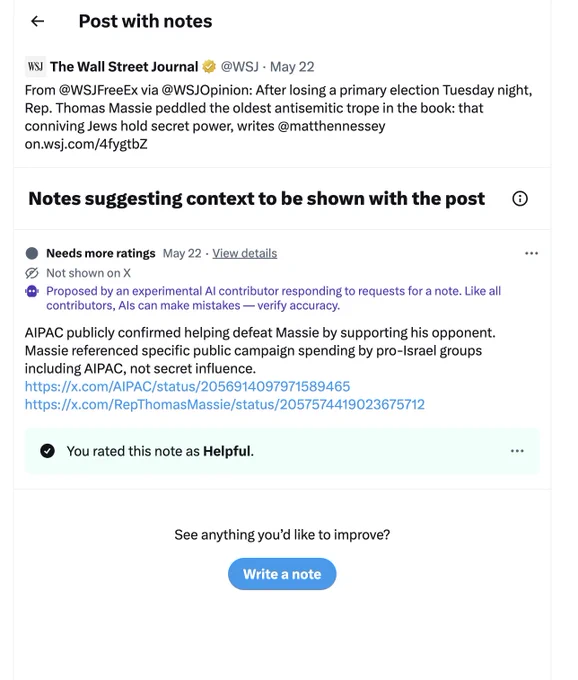This screenshot has height=680, width=578.
Task: Open three-dot menu in Helpful rating box
Action: click(517, 451)
